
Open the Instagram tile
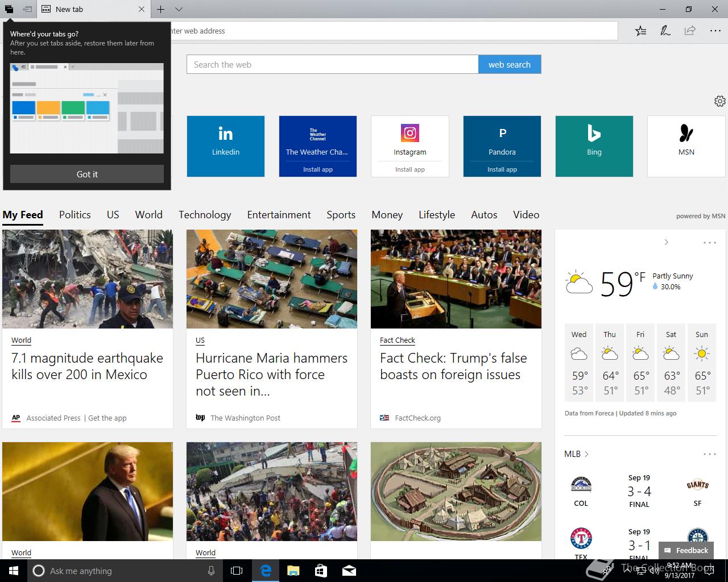[x=410, y=139]
